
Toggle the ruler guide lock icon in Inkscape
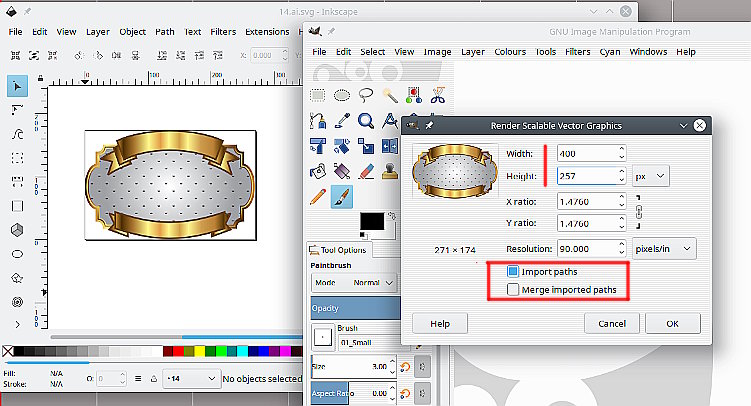[40, 78]
